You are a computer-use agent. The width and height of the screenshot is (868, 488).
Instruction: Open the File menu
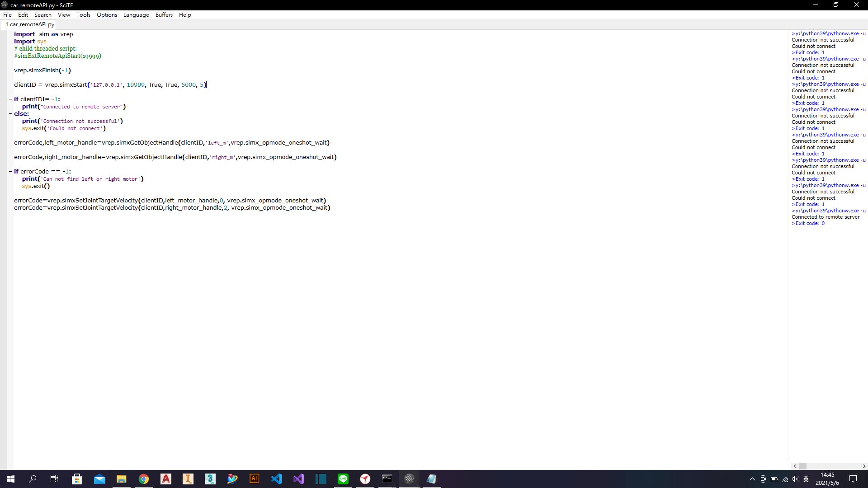coord(7,14)
